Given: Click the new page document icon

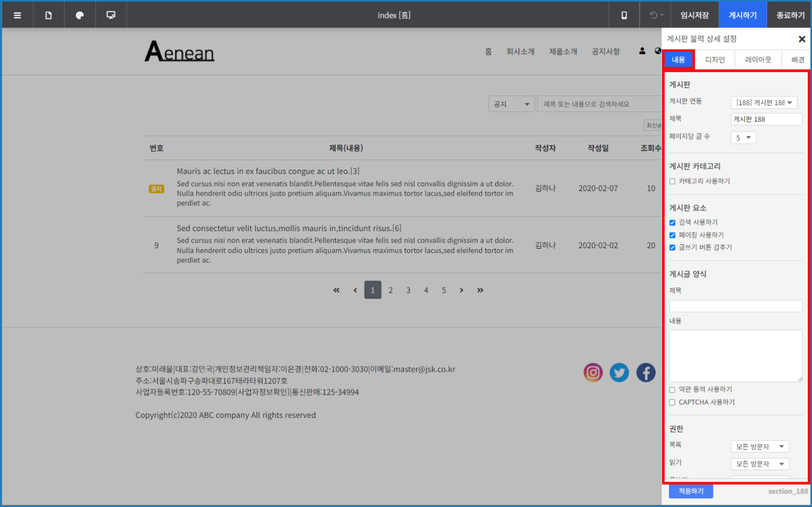Looking at the screenshot, I should [x=48, y=15].
